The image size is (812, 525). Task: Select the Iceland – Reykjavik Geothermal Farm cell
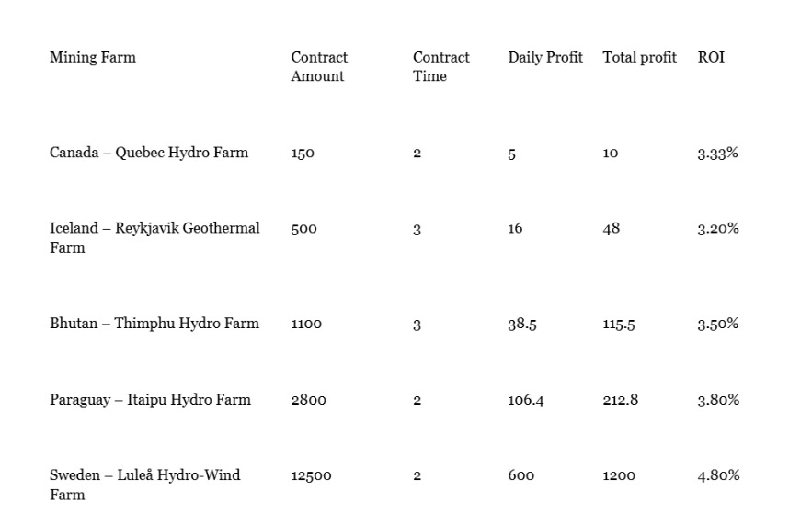pos(154,237)
